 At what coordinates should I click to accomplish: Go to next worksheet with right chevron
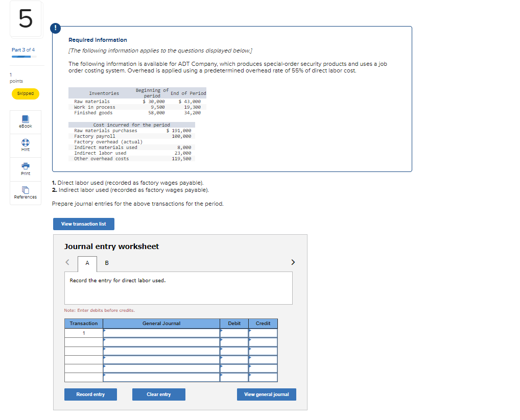pyautogui.click(x=293, y=262)
